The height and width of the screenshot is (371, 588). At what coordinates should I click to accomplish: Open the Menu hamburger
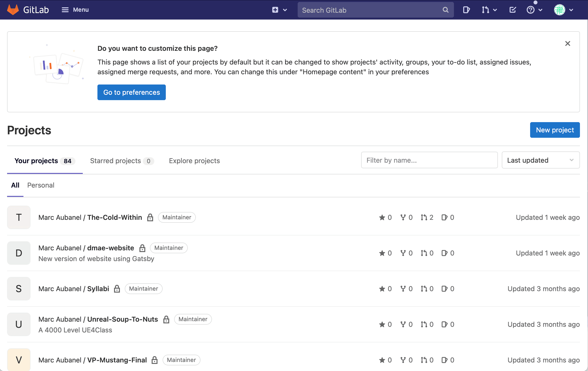(75, 10)
